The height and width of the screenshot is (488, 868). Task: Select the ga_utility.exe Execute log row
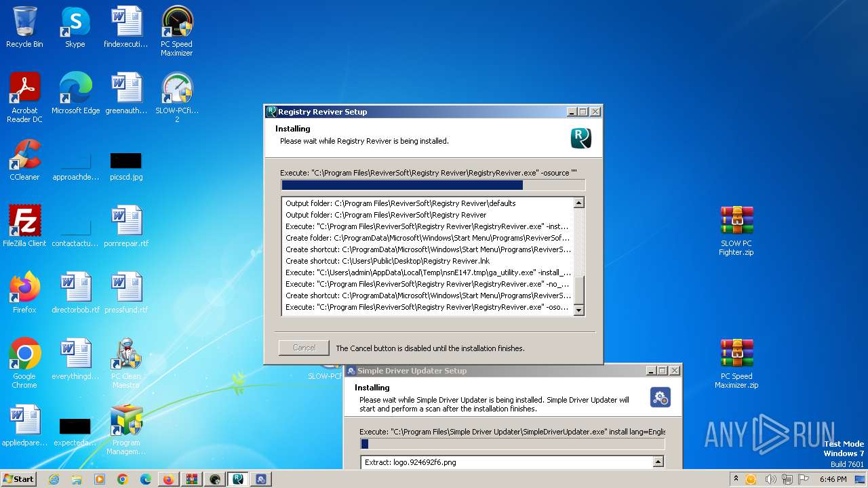[428, 272]
